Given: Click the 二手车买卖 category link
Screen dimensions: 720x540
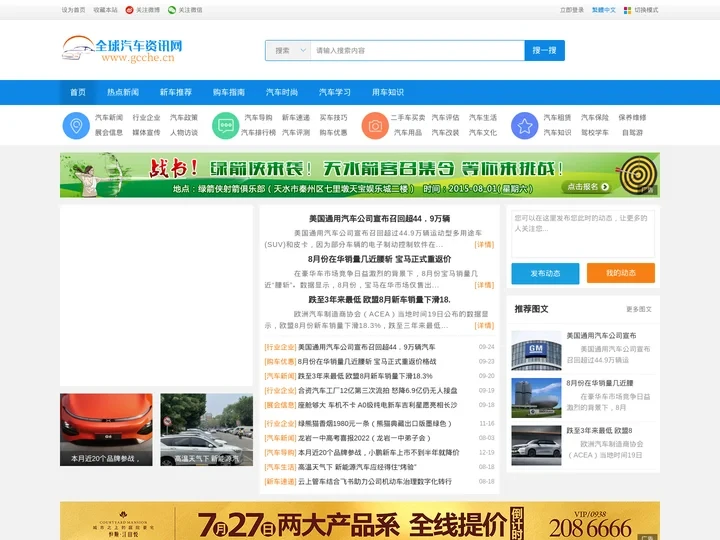Looking at the screenshot, I should 408,118.
